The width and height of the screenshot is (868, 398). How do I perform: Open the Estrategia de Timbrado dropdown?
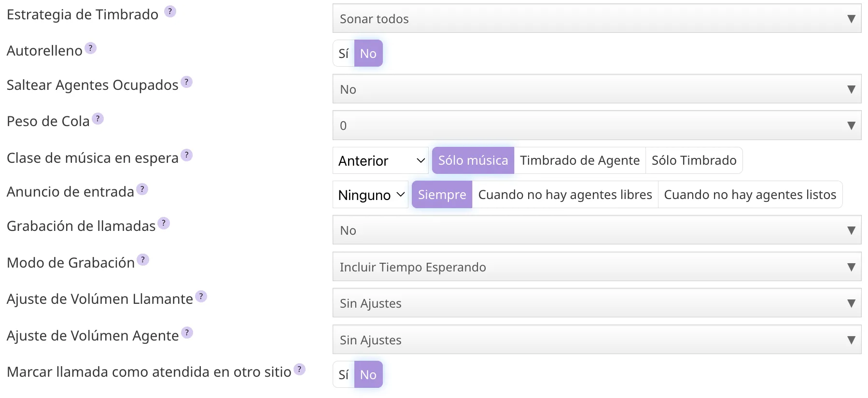pos(597,19)
